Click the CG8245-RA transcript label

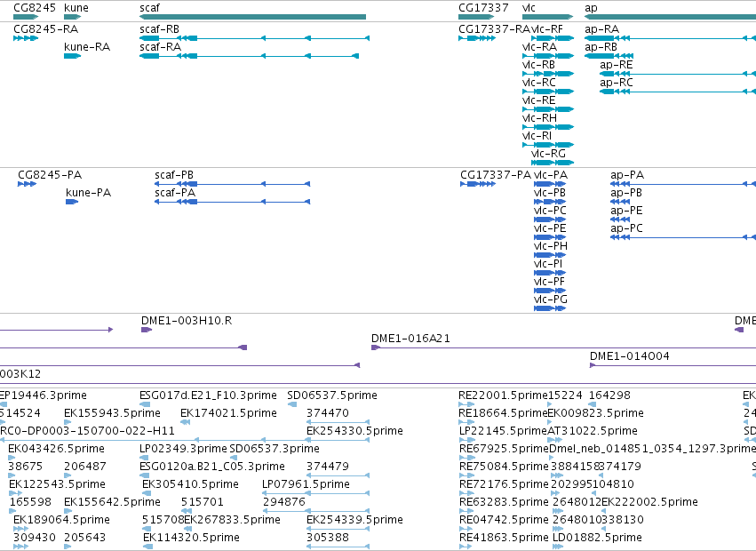click(x=46, y=29)
